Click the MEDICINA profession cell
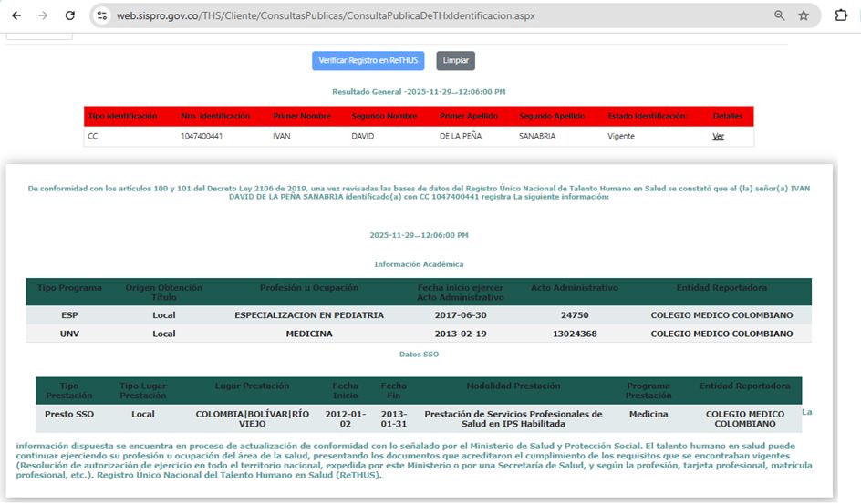 309,334
